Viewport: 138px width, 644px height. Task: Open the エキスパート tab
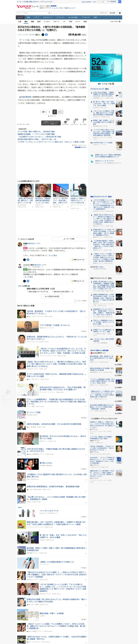click(48, 17)
